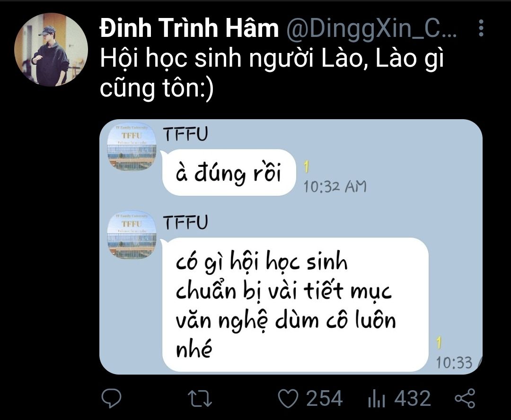Open the embedded chat screenshot image
The width and height of the screenshot is (511, 420).
pos(291,247)
